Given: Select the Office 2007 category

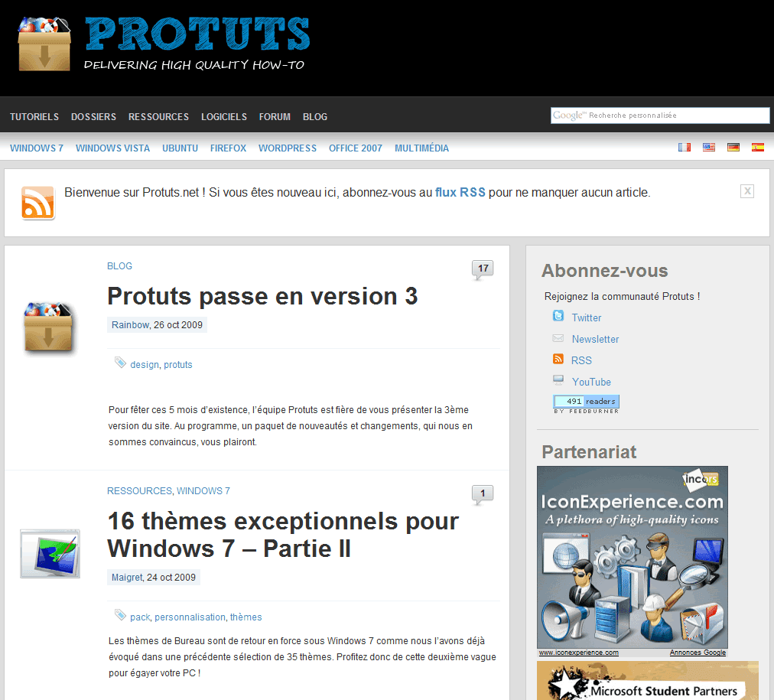Looking at the screenshot, I should click(356, 148).
